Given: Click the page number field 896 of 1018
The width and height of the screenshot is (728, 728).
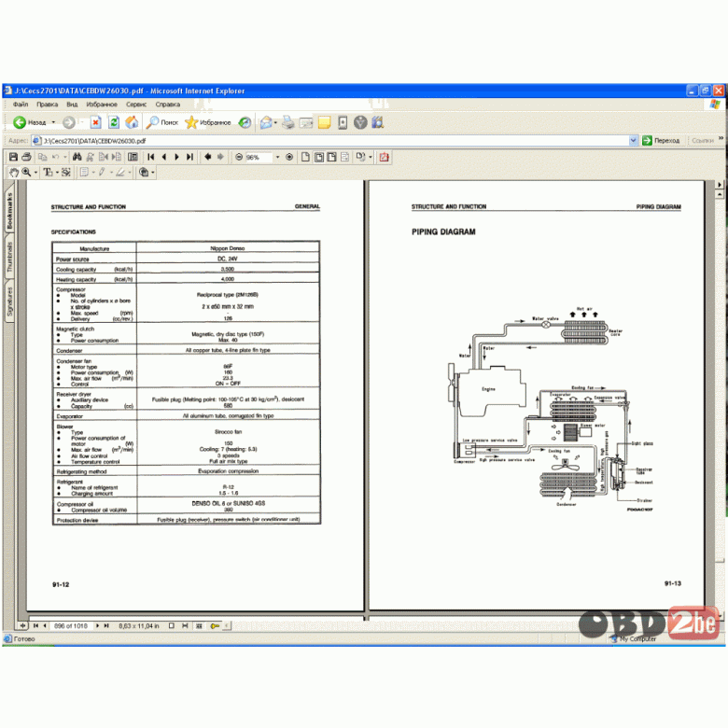Looking at the screenshot, I should click(71, 626).
